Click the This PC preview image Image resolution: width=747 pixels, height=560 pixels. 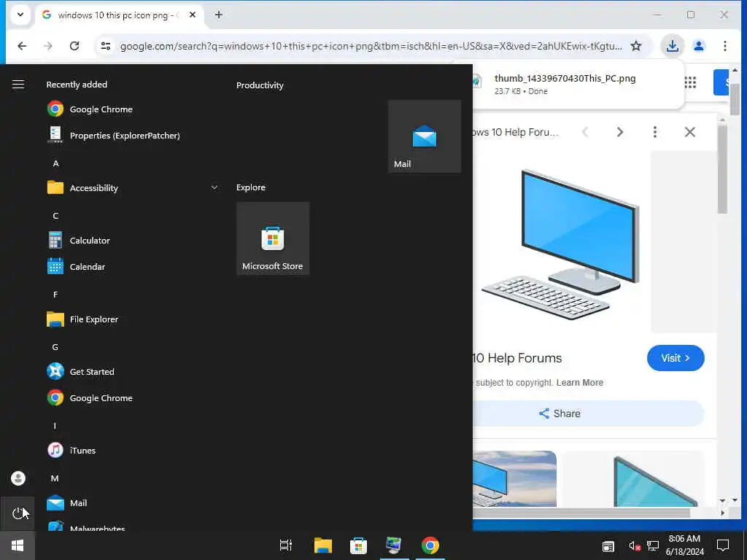coord(561,244)
